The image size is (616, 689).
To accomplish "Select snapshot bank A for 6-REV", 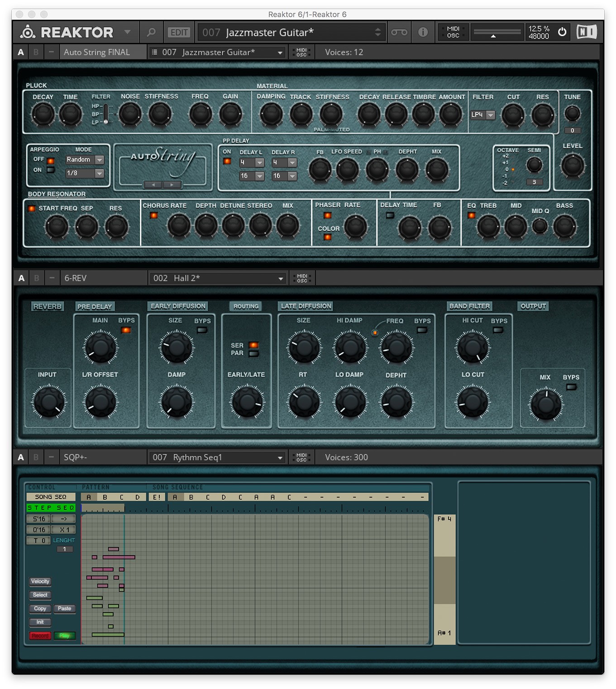I will tap(21, 278).
